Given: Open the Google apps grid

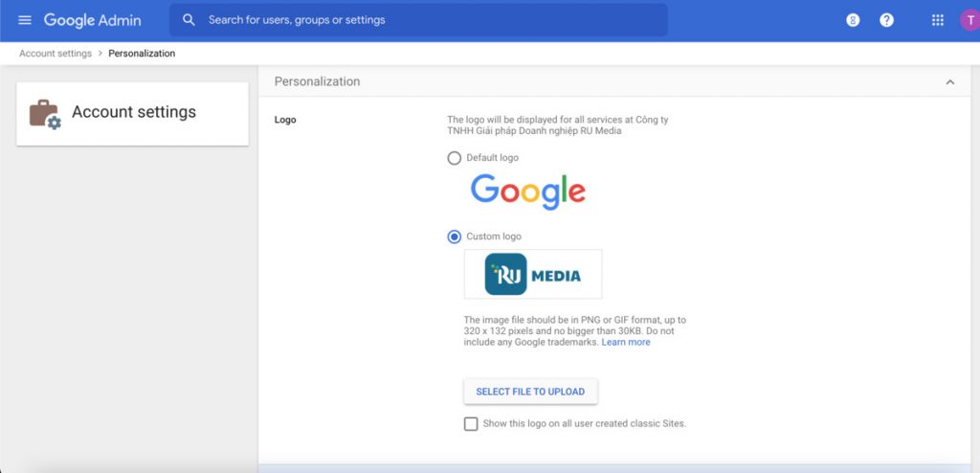Looking at the screenshot, I should click(x=938, y=20).
